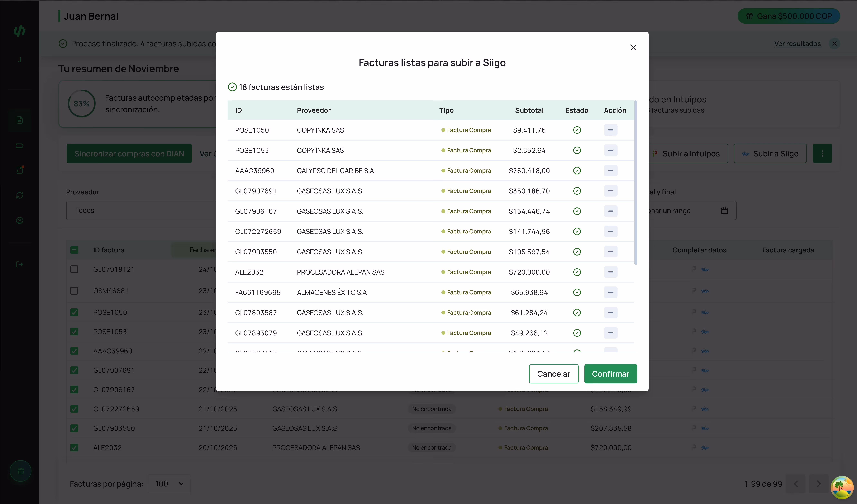Image resolution: width=857 pixels, height=504 pixels.
Task: Click status check icon for AAAC39960
Action: [577, 171]
